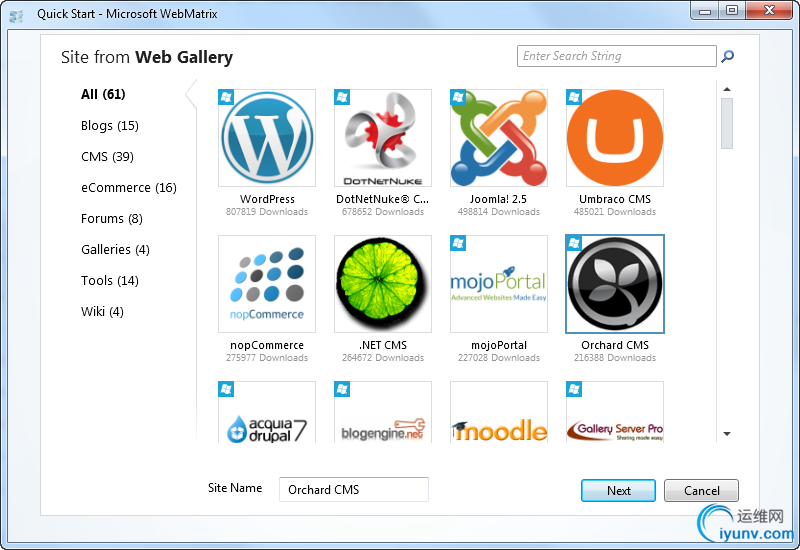Pick the Gallery Server Pro icon

[615, 412]
